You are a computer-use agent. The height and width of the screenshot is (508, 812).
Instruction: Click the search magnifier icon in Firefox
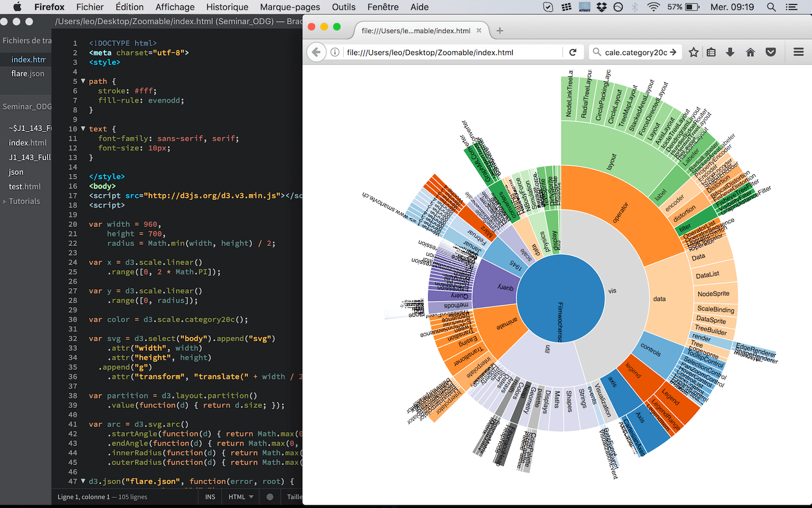[597, 52]
